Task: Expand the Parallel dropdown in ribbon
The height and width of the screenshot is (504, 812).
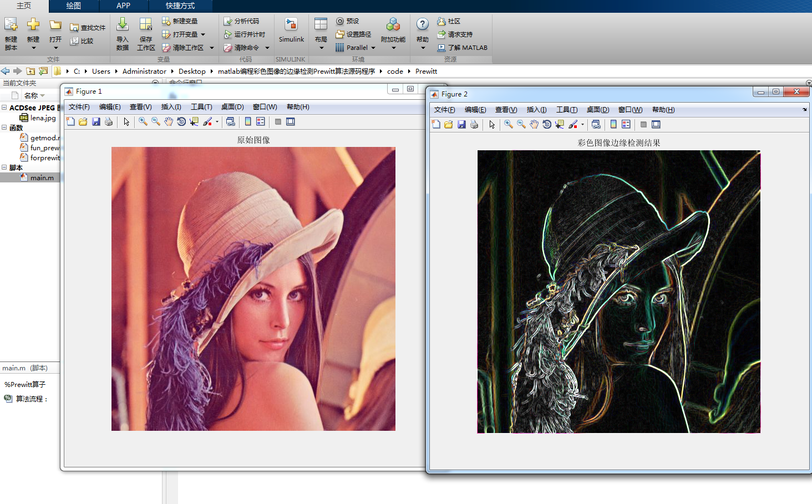Action: 373,48
